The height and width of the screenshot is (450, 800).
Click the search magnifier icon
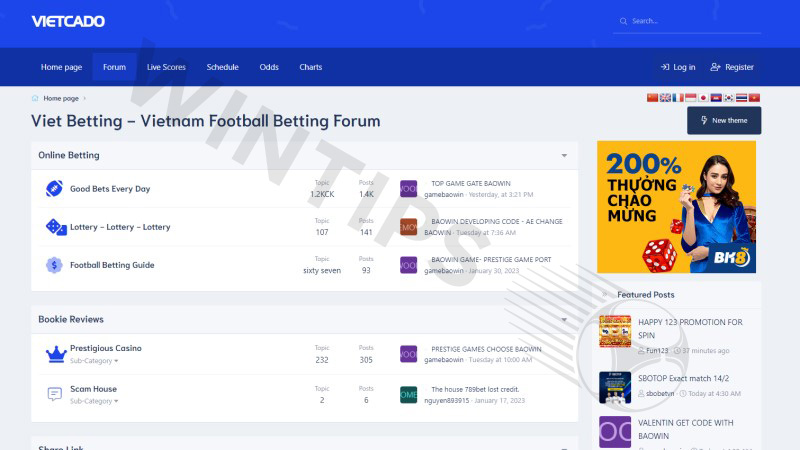(623, 21)
